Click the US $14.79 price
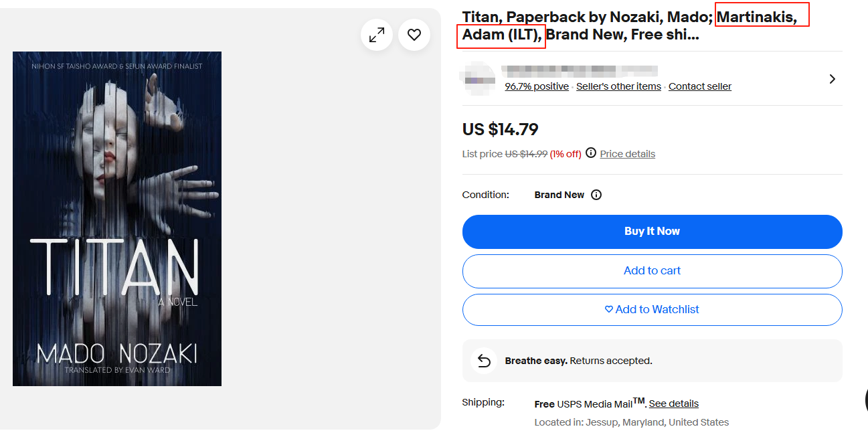Image resolution: width=868 pixels, height=441 pixels. point(501,129)
